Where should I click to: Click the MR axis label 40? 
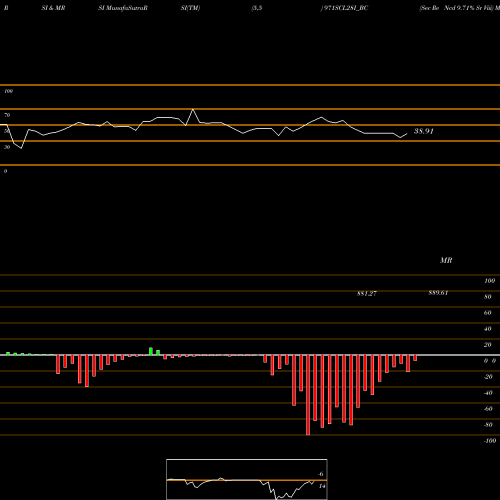[x=488, y=329]
